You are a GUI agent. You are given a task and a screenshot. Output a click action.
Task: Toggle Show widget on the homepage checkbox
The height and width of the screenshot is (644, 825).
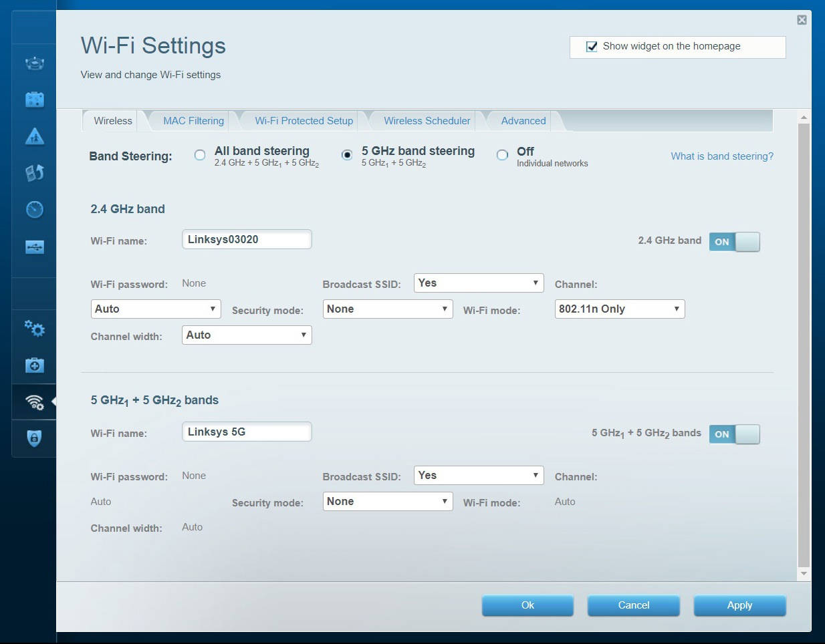tap(592, 47)
